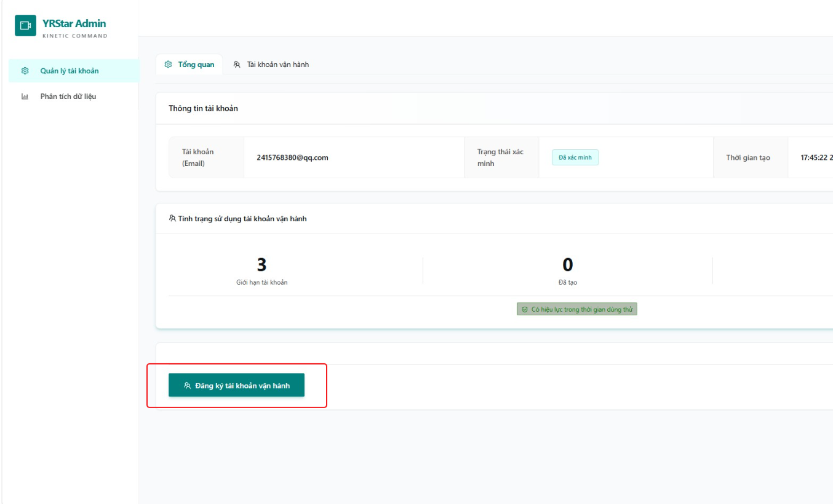Viewport: 833px width, 504px height.
Task: Switch to the Tổng quan tab
Action: coord(189,65)
